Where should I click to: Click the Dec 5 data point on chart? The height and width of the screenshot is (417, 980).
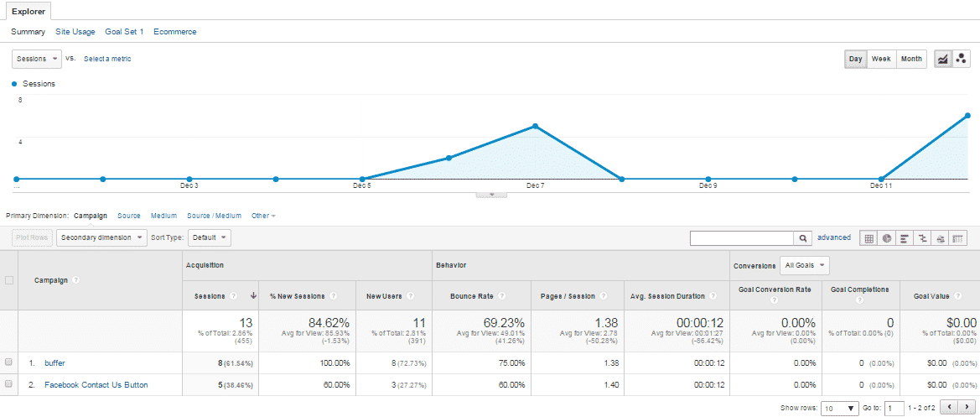click(362, 180)
